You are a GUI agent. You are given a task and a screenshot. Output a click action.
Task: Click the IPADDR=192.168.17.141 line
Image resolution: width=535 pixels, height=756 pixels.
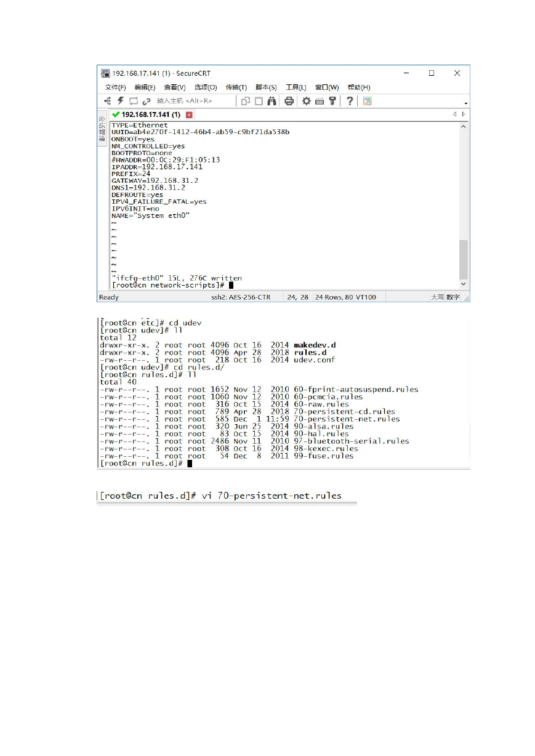tap(157, 167)
